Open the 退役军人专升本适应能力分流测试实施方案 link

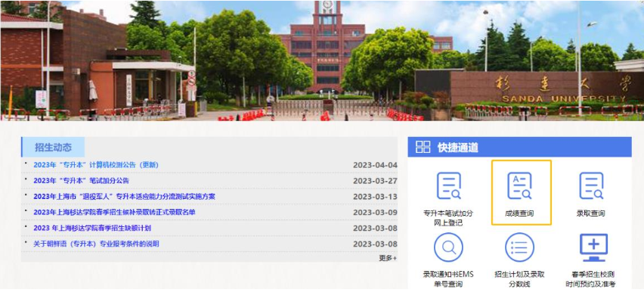[x=125, y=197]
